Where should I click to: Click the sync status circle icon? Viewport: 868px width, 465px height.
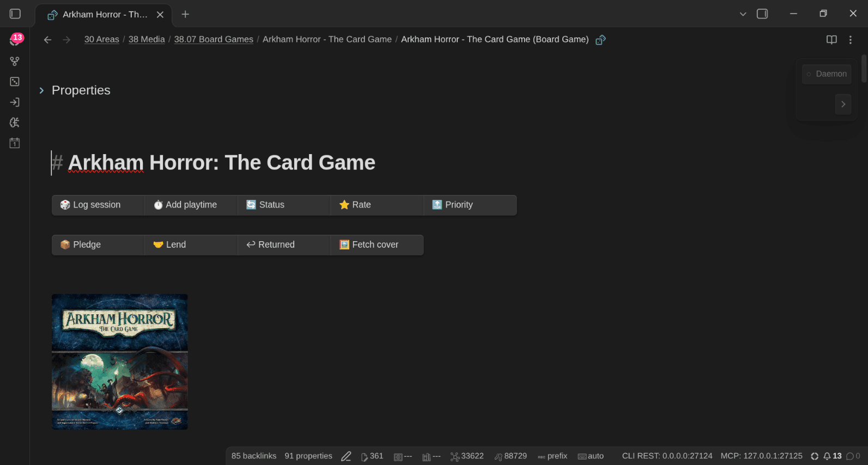[x=815, y=456]
